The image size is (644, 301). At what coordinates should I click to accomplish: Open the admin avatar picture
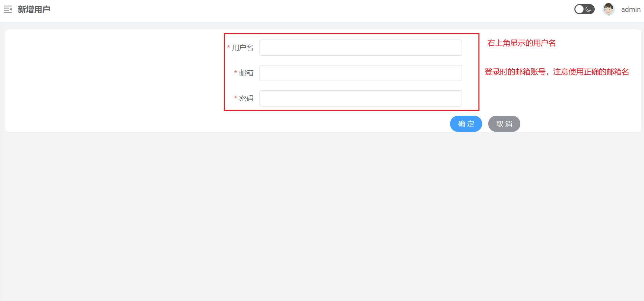coord(609,9)
